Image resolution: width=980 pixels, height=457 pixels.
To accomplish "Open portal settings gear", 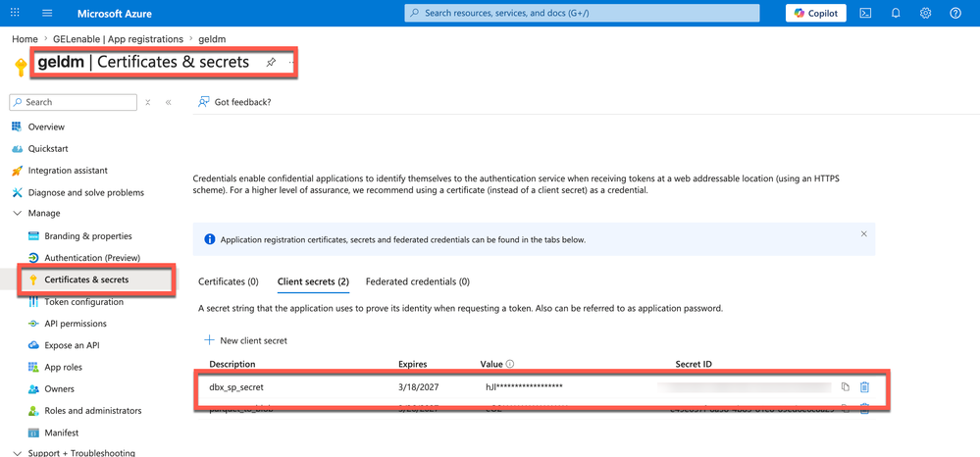I will [926, 13].
